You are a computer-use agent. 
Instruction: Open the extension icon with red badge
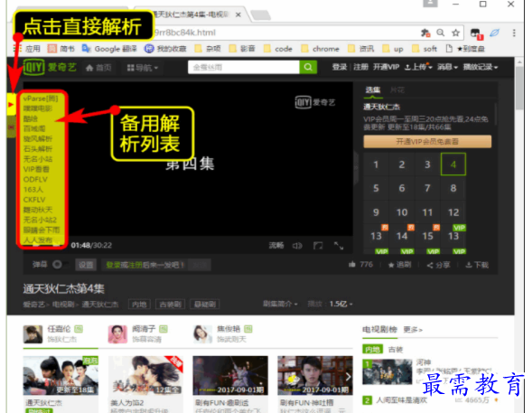(476, 33)
